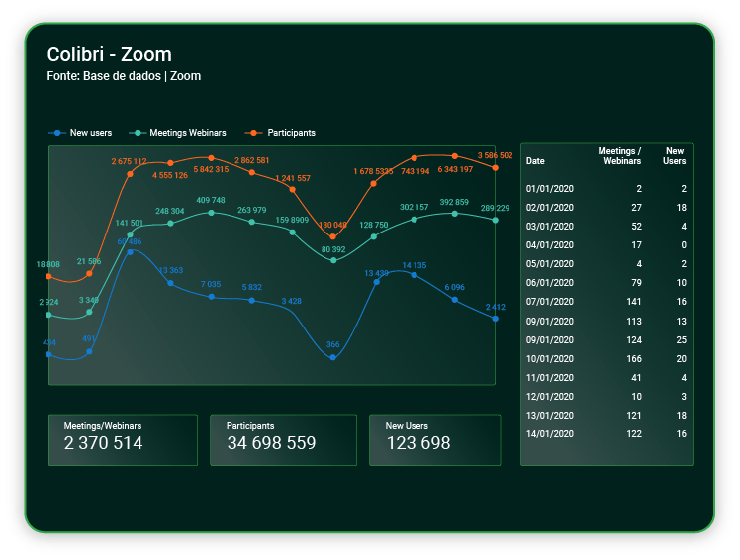The image size is (740, 560).
Task: Click the 13/01/2020 table row date
Action: coord(550,416)
